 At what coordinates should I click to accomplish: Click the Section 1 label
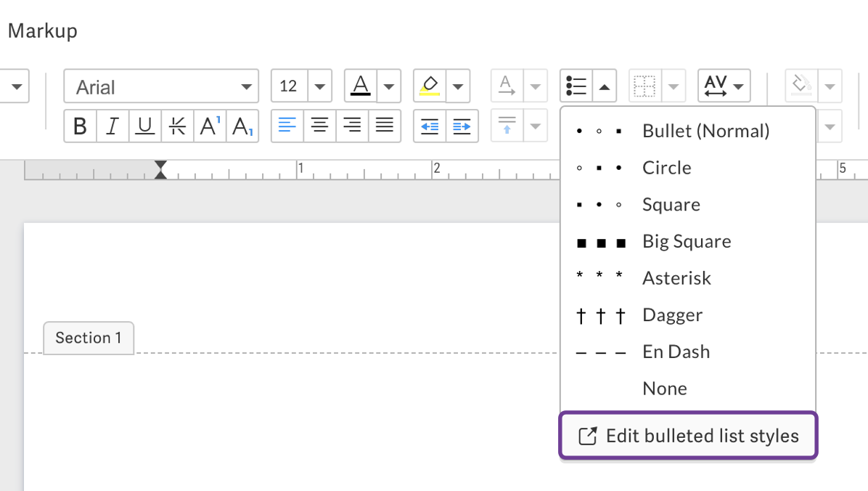point(89,338)
